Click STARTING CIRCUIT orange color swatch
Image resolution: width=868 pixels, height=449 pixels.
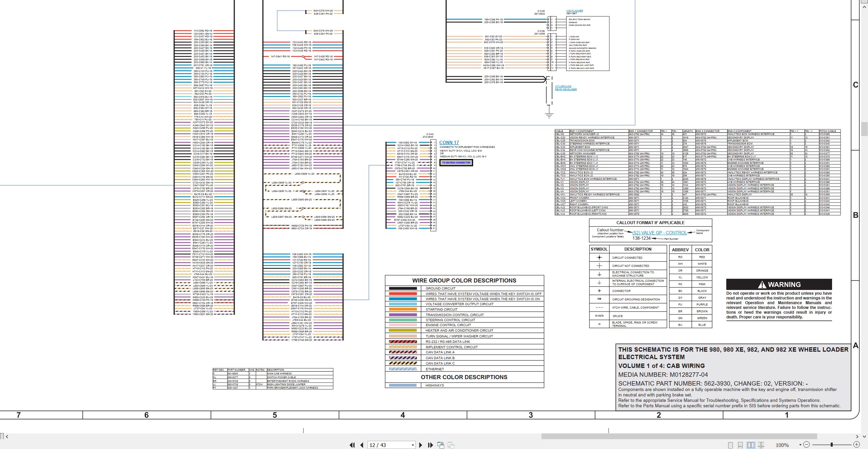(403, 309)
